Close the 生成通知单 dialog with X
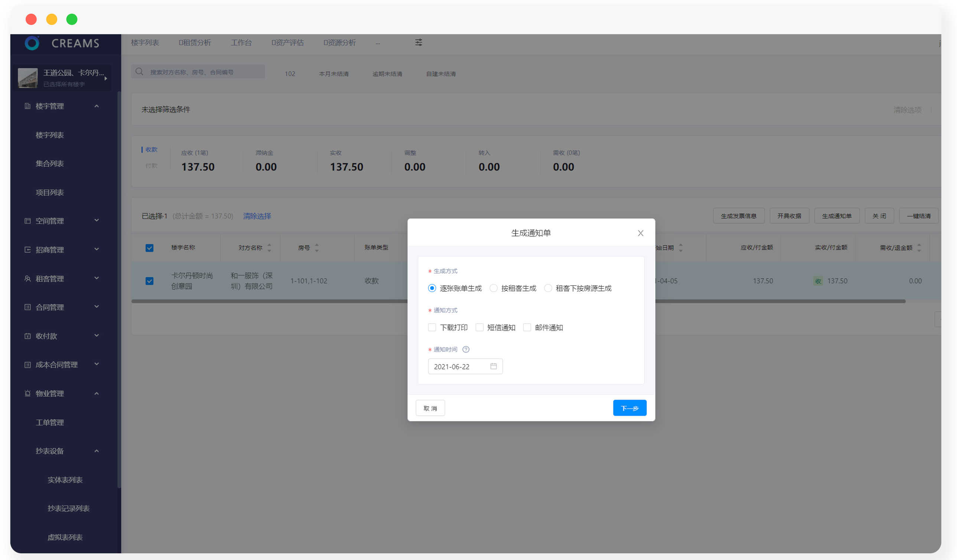The height and width of the screenshot is (560, 957). click(x=640, y=233)
